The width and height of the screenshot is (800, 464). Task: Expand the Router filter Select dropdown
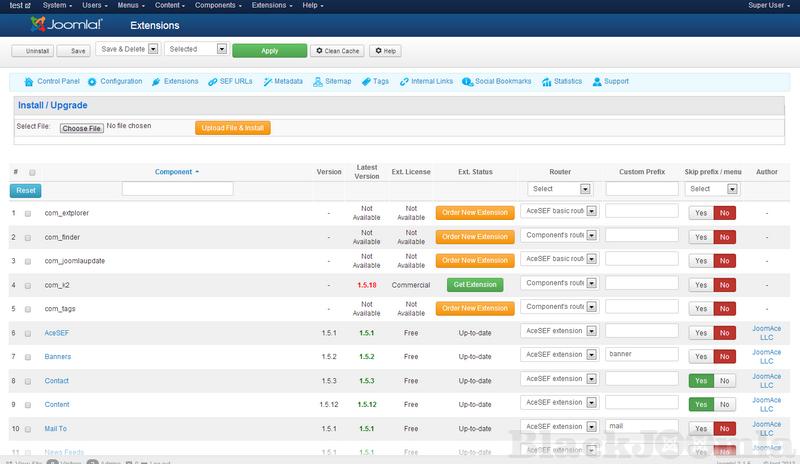click(560, 189)
